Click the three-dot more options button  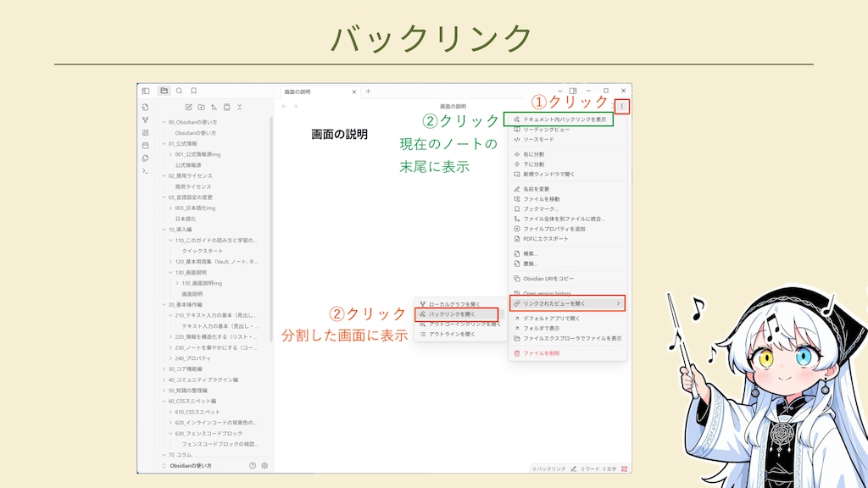(x=622, y=107)
